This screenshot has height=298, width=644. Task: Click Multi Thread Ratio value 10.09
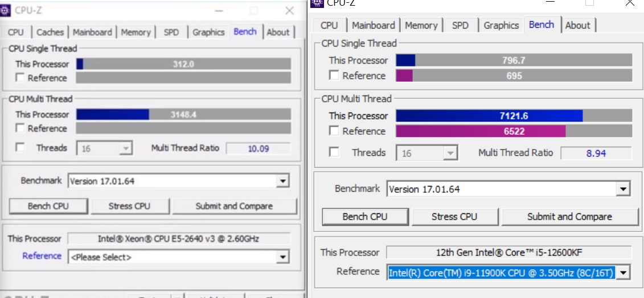click(259, 148)
